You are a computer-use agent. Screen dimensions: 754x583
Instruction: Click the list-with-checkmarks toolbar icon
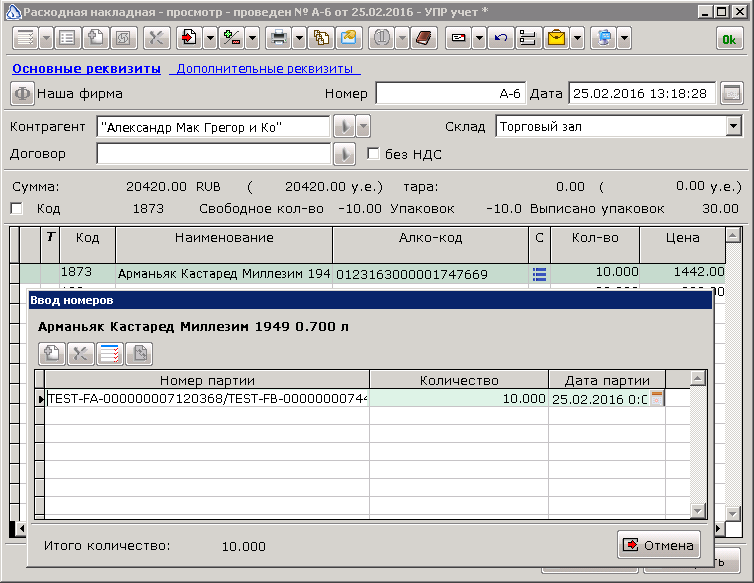pos(25,38)
